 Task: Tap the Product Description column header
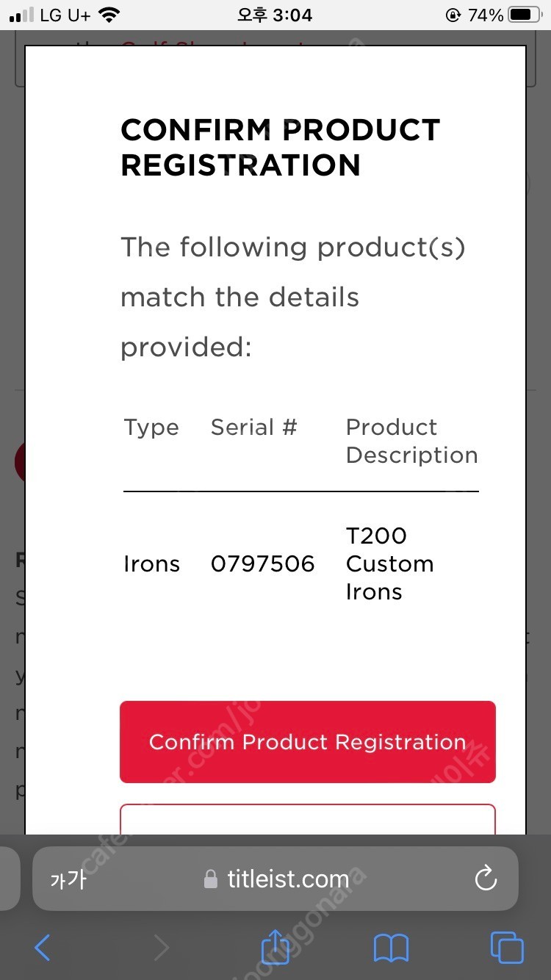(411, 441)
